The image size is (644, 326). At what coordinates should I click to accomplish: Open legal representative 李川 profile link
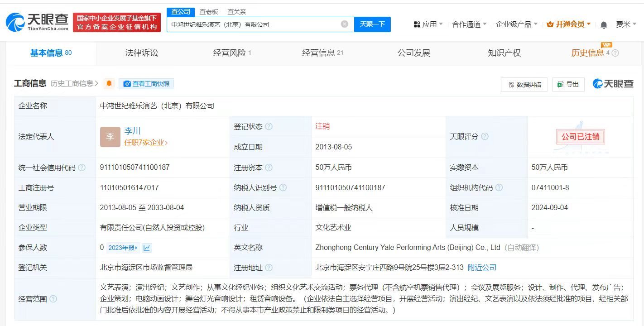132,131
